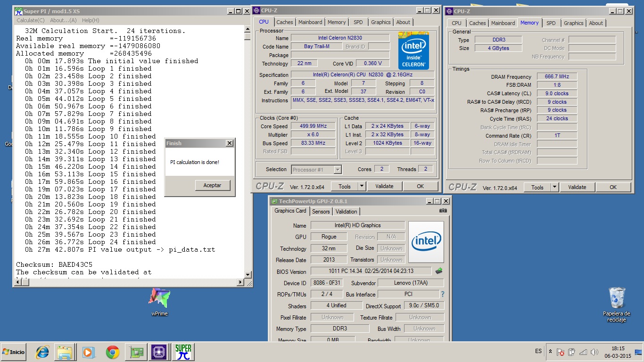Click the ES language indicator
The image size is (644, 362).
pos(538,352)
